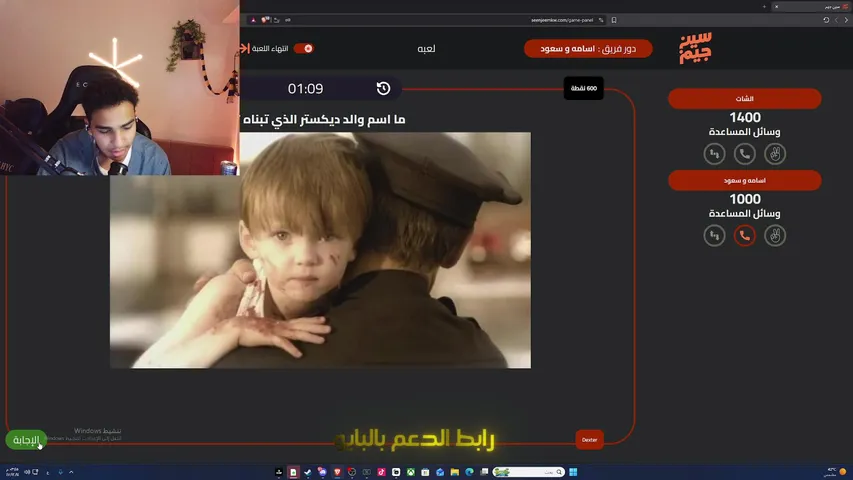
Task: Click the browser address bar URL
Action: [x=562, y=20]
